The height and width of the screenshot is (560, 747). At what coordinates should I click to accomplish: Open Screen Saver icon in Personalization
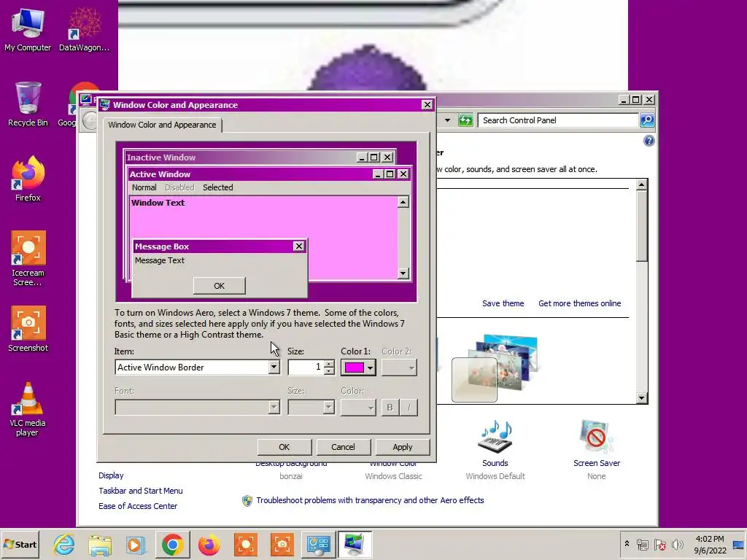tap(597, 437)
